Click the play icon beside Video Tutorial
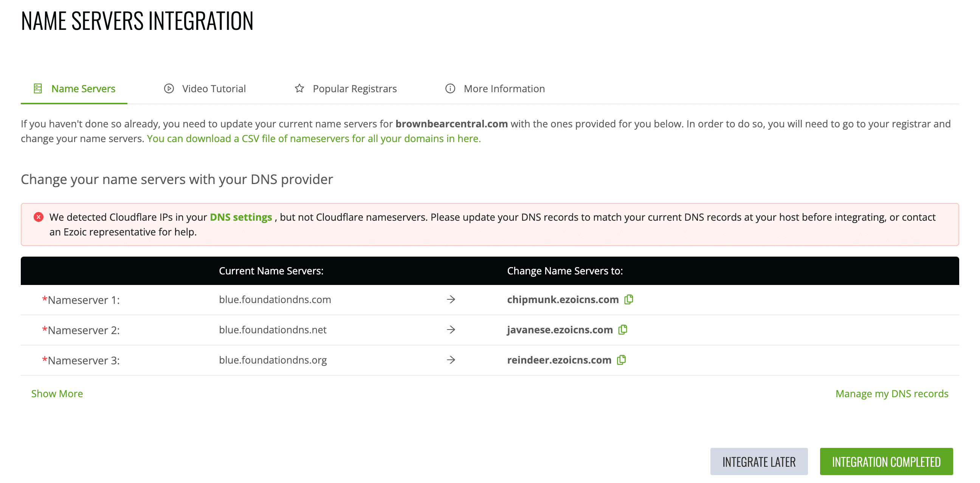This screenshot has width=980, height=483. pyautogui.click(x=169, y=88)
